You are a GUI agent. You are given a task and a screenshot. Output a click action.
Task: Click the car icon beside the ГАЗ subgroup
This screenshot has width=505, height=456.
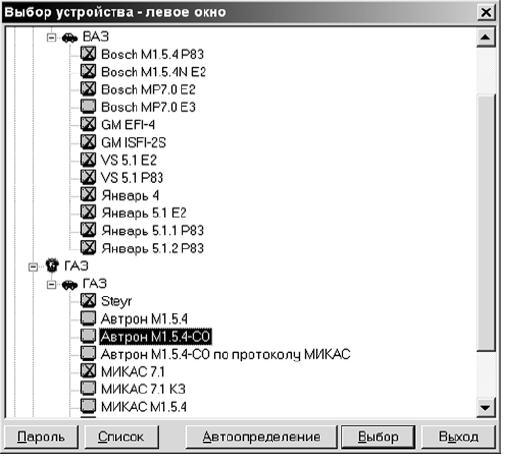[70, 285]
